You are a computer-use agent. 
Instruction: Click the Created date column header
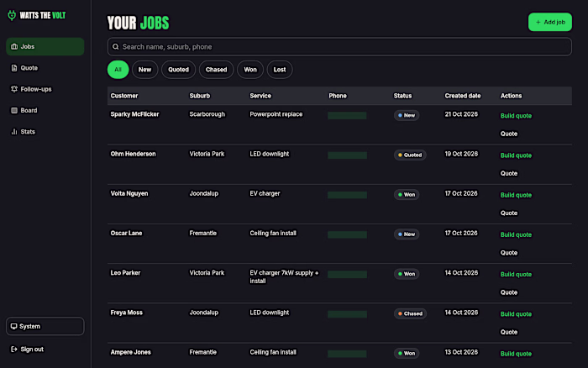click(x=462, y=96)
